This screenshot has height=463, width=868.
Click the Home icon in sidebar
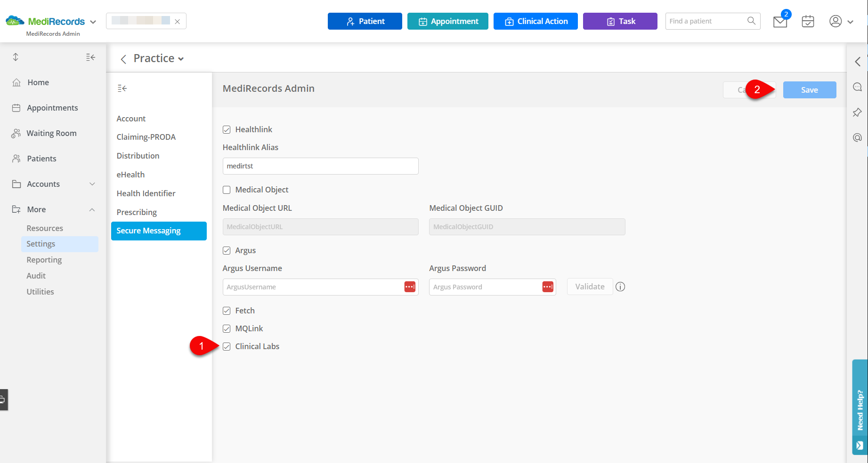click(16, 82)
